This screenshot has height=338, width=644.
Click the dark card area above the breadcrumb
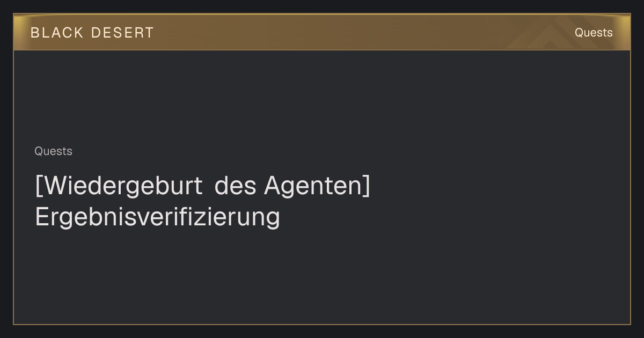coord(322,97)
